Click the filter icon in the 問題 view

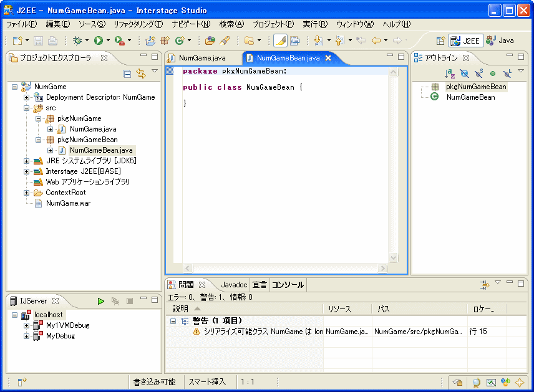[485, 284]
